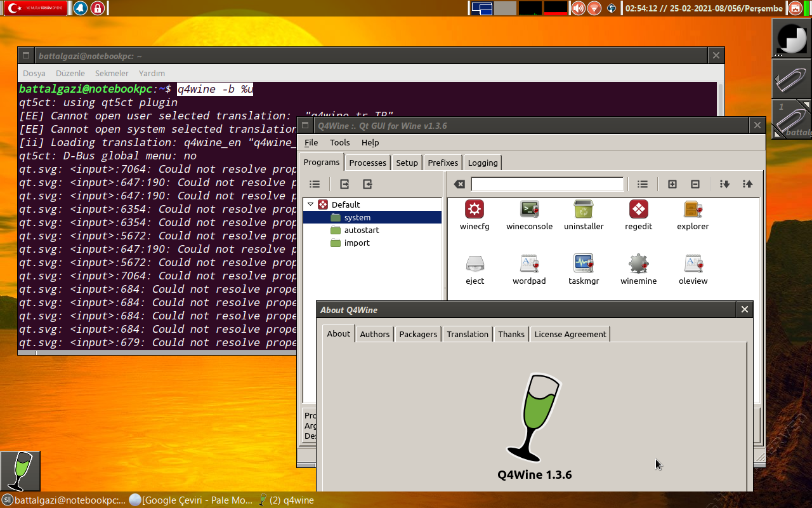Select the winemine program icon

point(638,270)
